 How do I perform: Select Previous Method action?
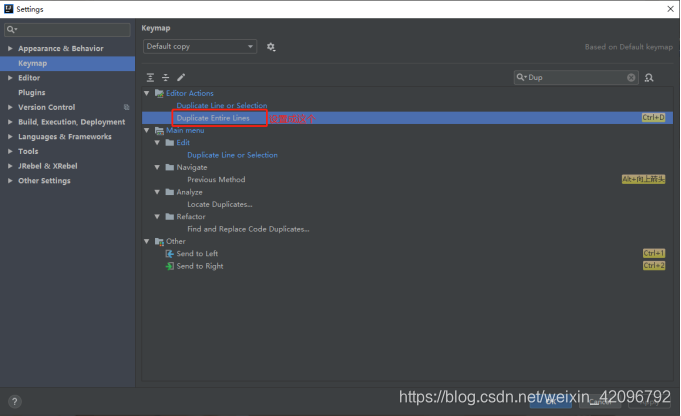216,179
